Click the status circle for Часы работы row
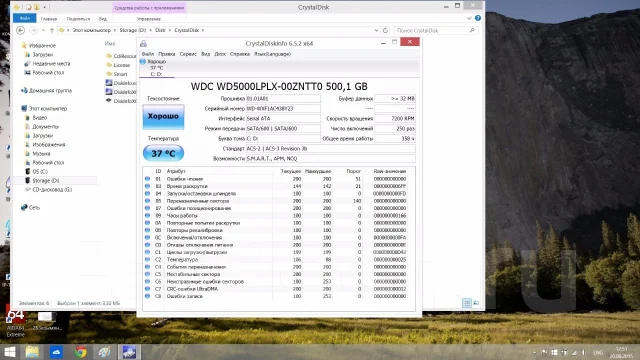This screenshot has width=640, height=360. click(147, 216)
